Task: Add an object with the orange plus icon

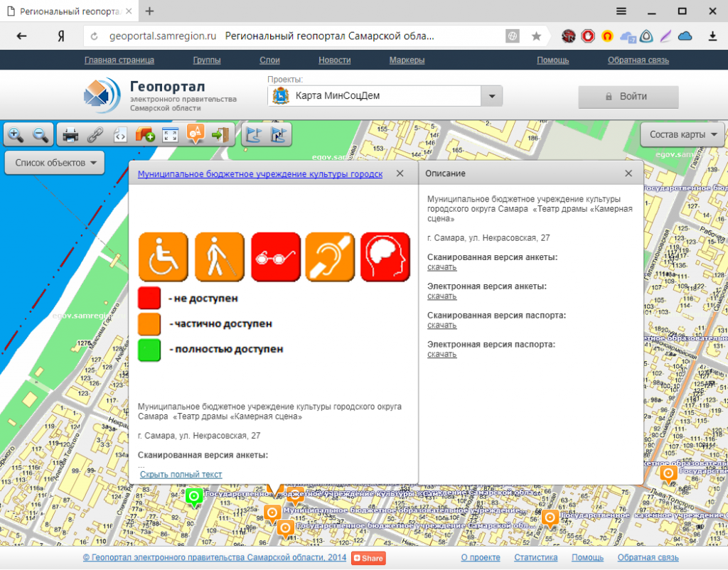Action: [x=145, y=135]
